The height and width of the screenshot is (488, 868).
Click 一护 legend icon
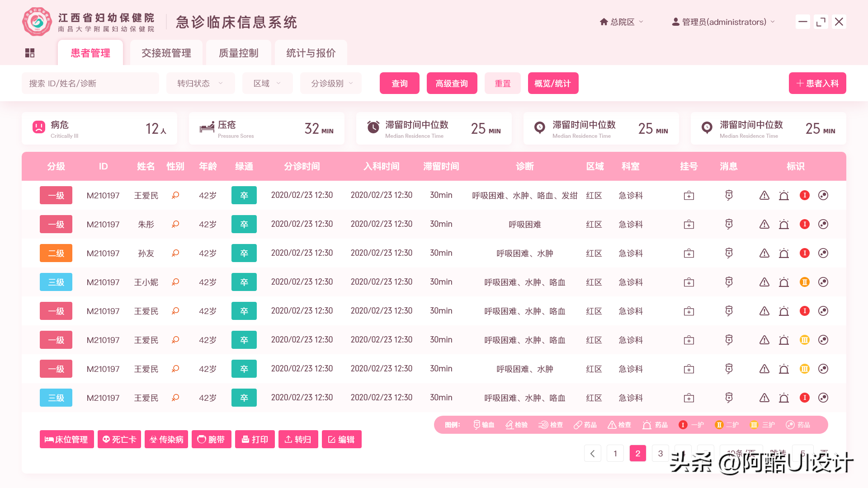pos(683,425)
